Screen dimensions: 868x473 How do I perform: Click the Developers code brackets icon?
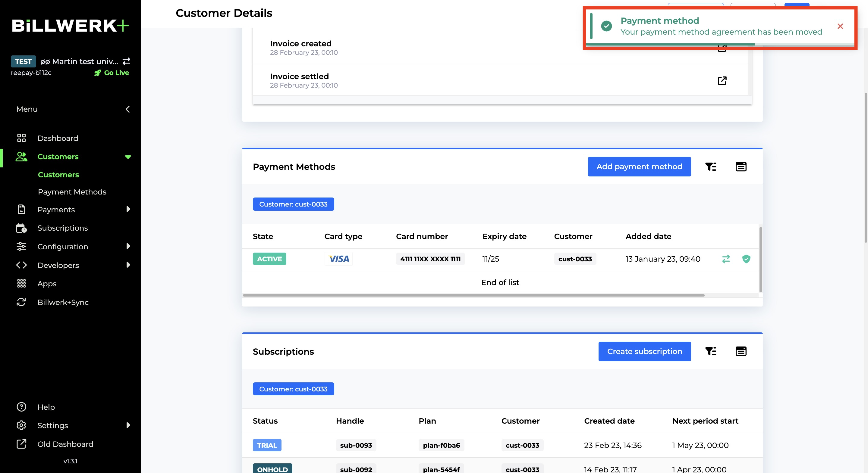coord(22,265)
